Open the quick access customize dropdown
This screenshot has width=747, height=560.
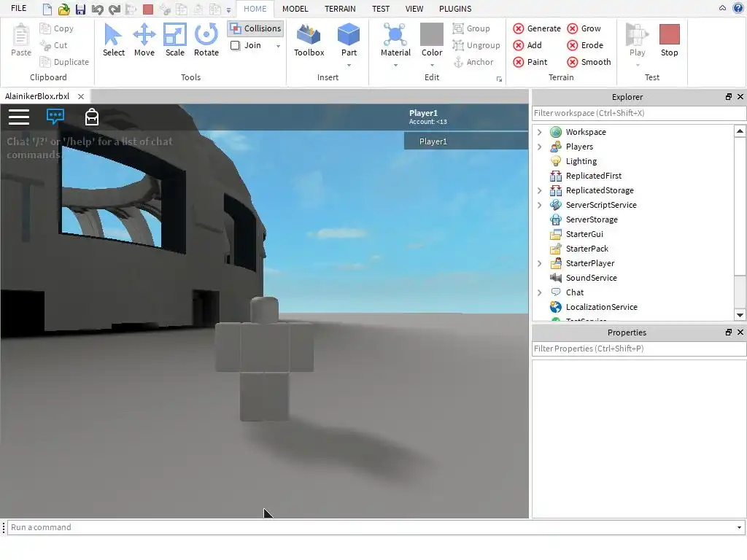pos(228,9)
